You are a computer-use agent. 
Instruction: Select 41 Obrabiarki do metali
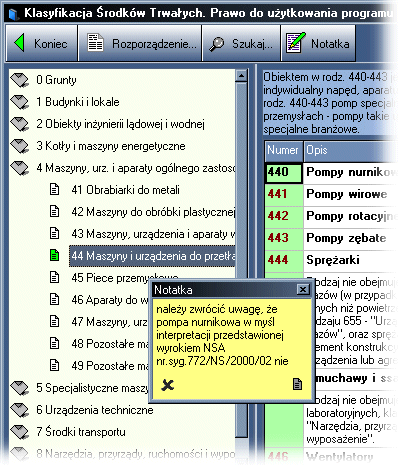[x=125, y=190]
